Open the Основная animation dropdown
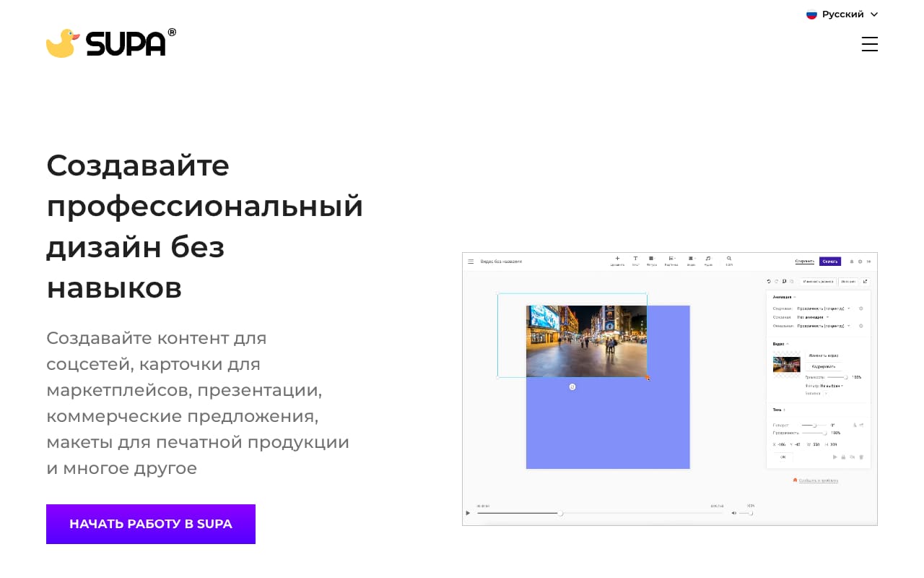924x578 pixels. tap(813, 317)
